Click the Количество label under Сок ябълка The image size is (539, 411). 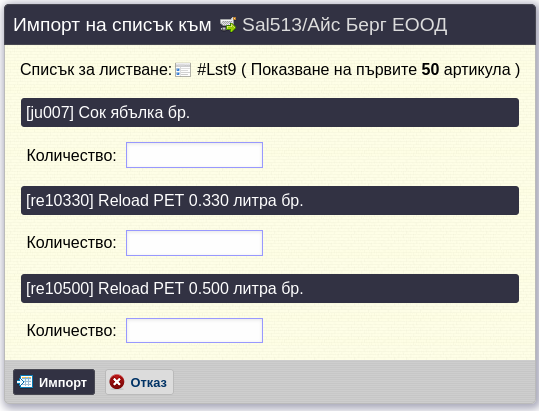(x=72, y=155)
